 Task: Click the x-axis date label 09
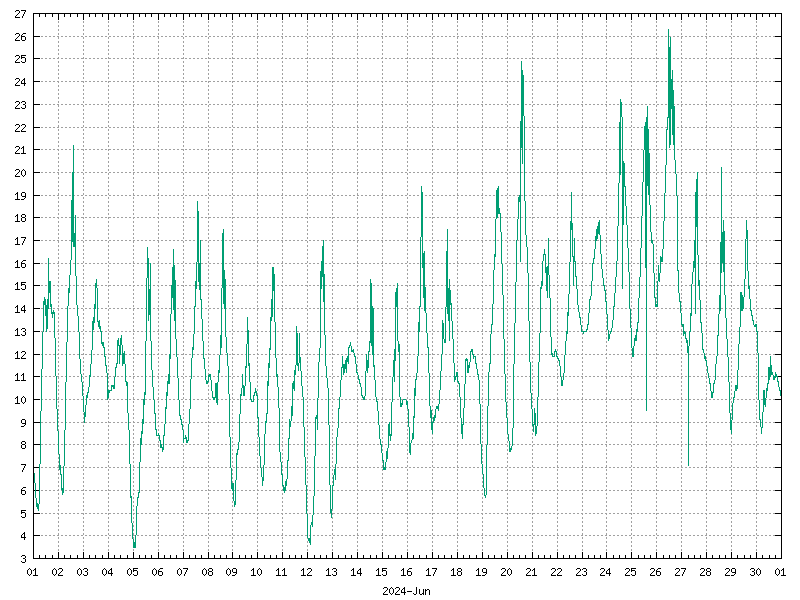pos(232,572)
